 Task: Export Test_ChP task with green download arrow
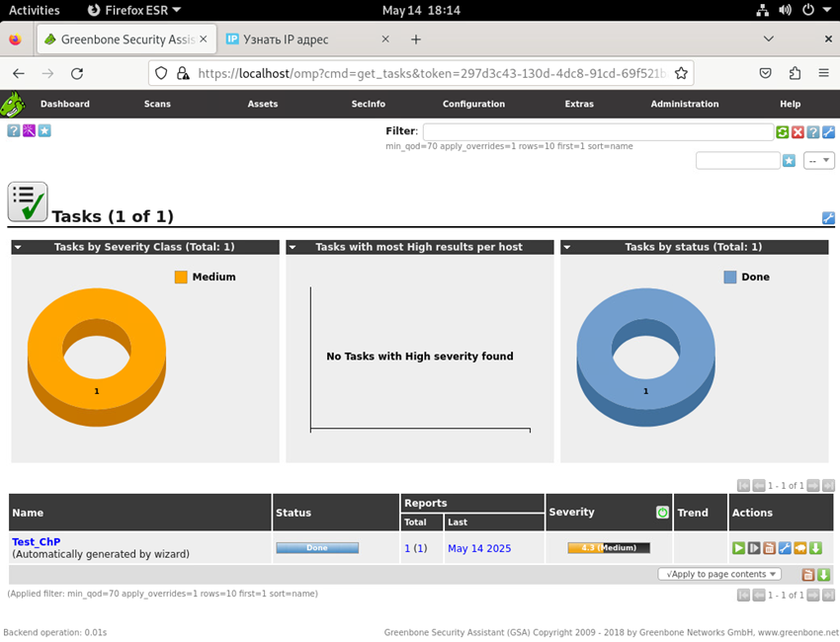tap(815, 548)
